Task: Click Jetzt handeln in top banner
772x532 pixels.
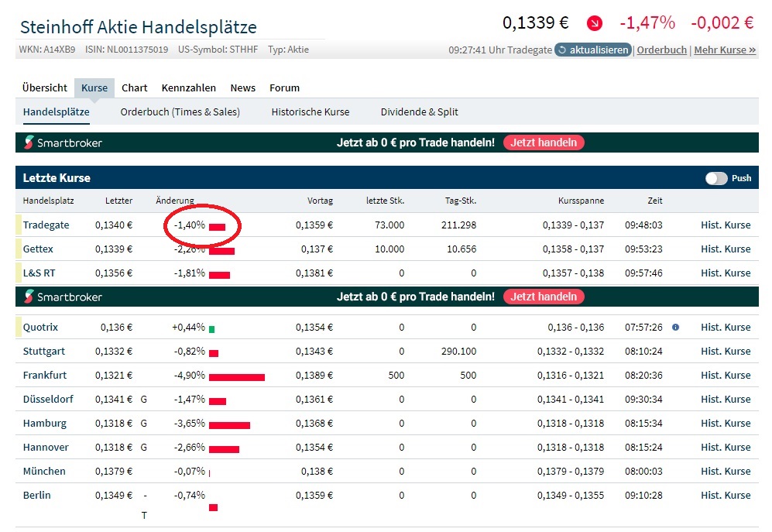Action: tap(544, 142)
